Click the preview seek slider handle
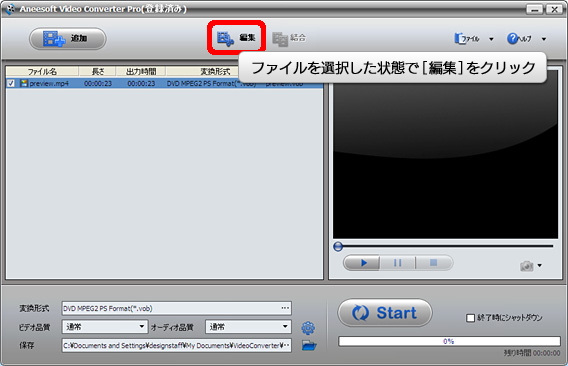Screen dimensions: 568x366 click(x=338, y=247)
